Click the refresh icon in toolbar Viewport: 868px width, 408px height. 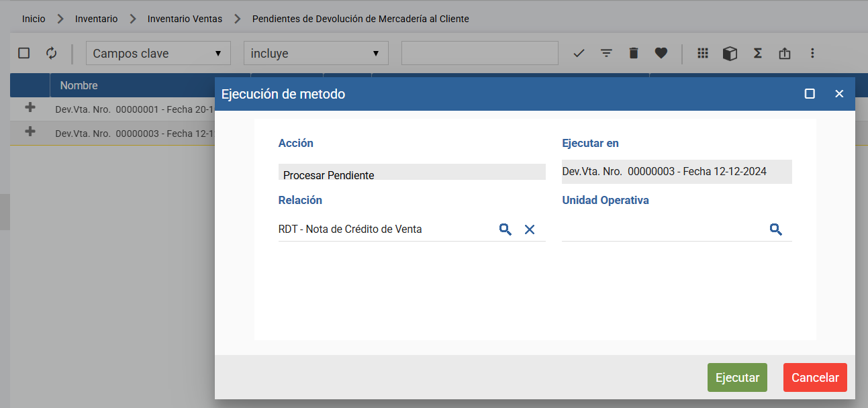[52, 53]
